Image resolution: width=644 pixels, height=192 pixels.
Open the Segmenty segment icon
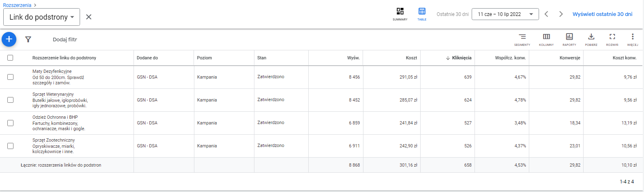tap(522, 39)
